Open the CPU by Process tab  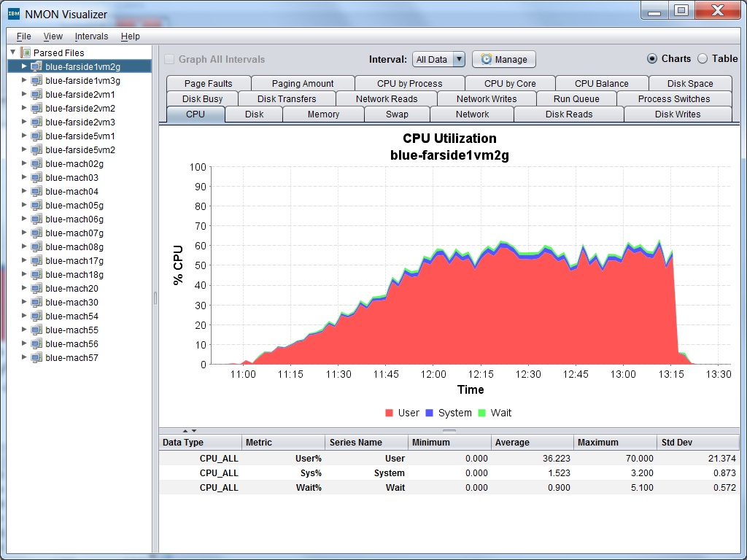(409, 84)
